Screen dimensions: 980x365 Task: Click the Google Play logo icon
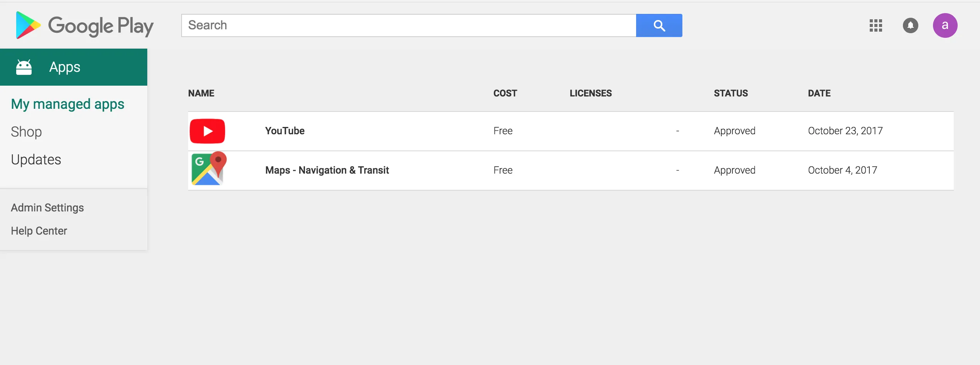[28, 25]
